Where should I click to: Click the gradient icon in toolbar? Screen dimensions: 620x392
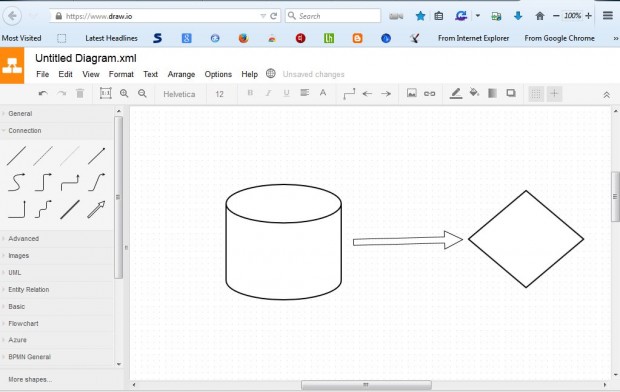[x=492, y=93]
